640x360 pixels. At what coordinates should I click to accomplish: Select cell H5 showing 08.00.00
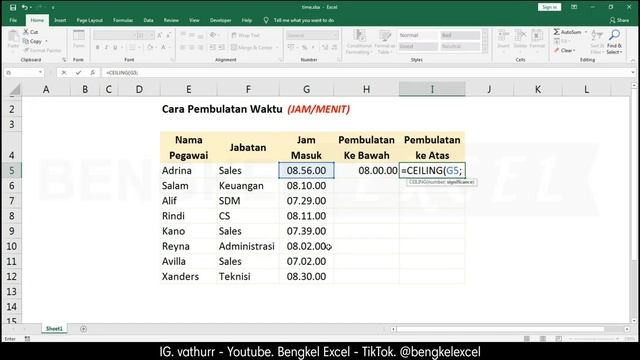click(367, 171)
